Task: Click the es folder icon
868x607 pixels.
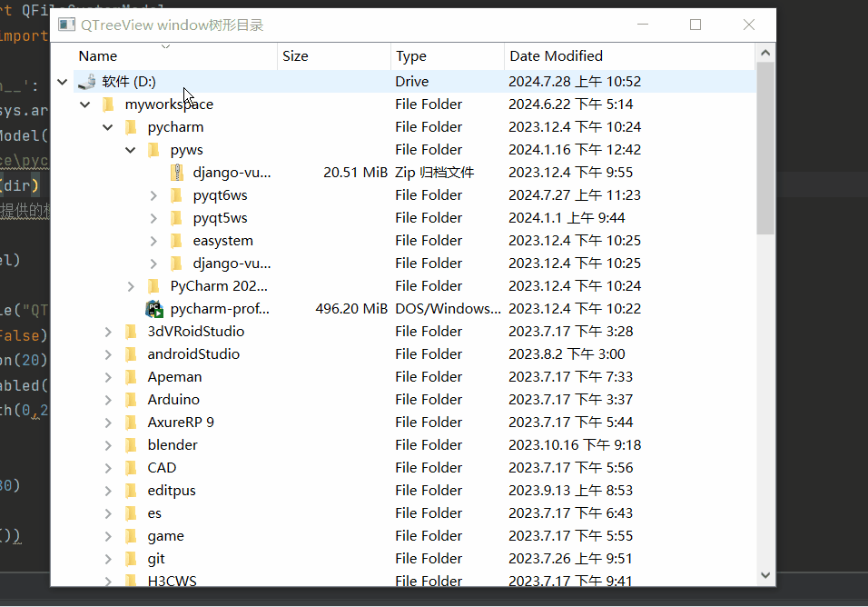Action: pyautogui.click(x=131, y=512)
